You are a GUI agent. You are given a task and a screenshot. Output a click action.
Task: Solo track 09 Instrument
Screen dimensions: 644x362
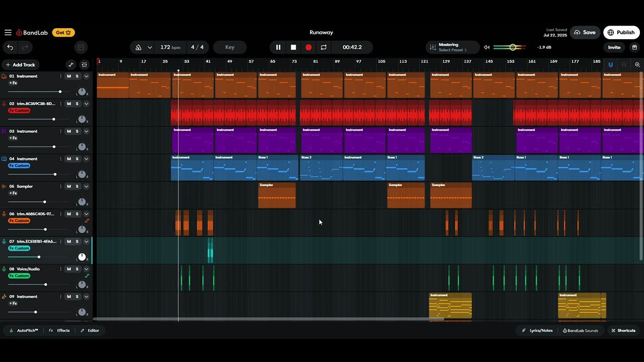[x=77, y=297]
